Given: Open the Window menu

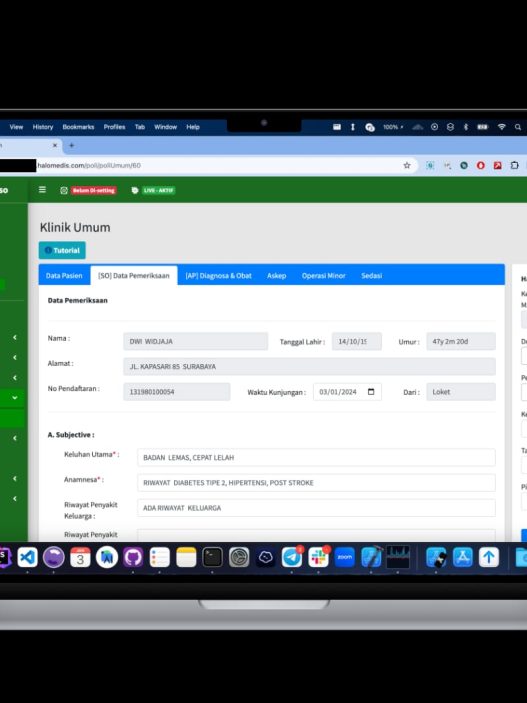Looking at the screenshot, I should (x=166, y=127).
